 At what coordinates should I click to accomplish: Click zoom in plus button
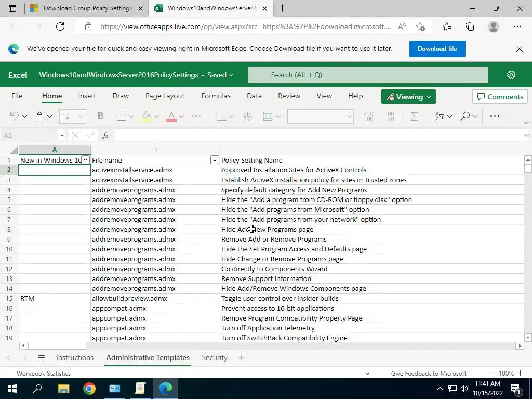pyautogui.click(x=521, y=373)
